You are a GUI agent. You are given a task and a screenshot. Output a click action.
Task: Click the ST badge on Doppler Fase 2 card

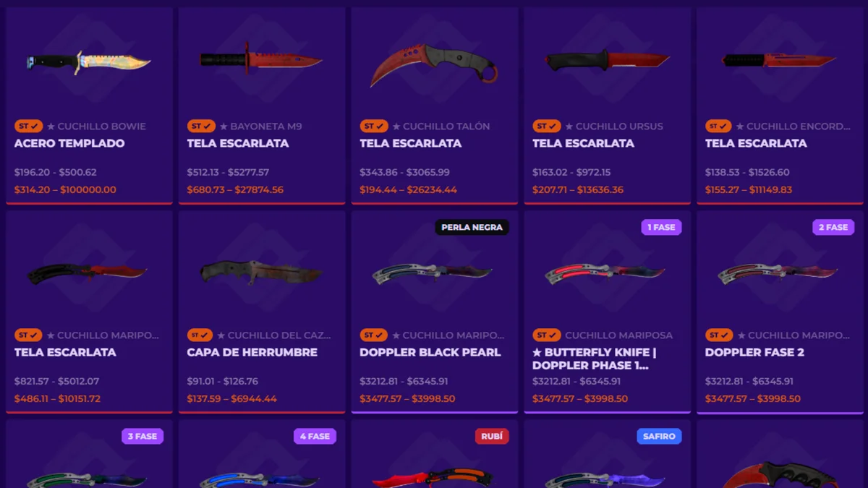(x=720, y=335)
